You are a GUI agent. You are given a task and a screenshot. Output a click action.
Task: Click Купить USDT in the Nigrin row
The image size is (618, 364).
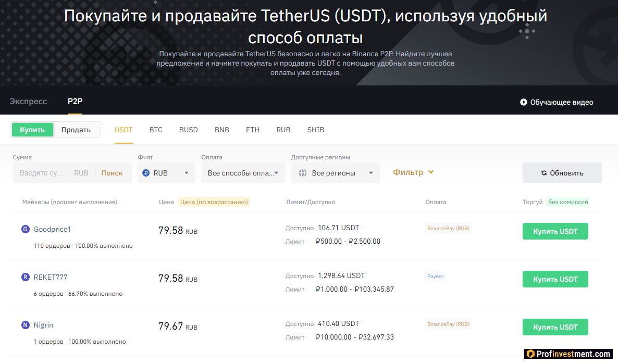point(555,327)
